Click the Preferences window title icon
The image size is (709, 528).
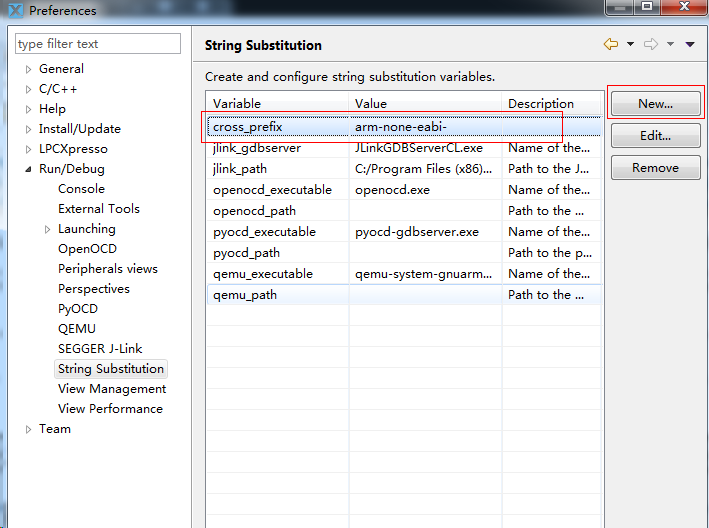[x=15, y=10]
